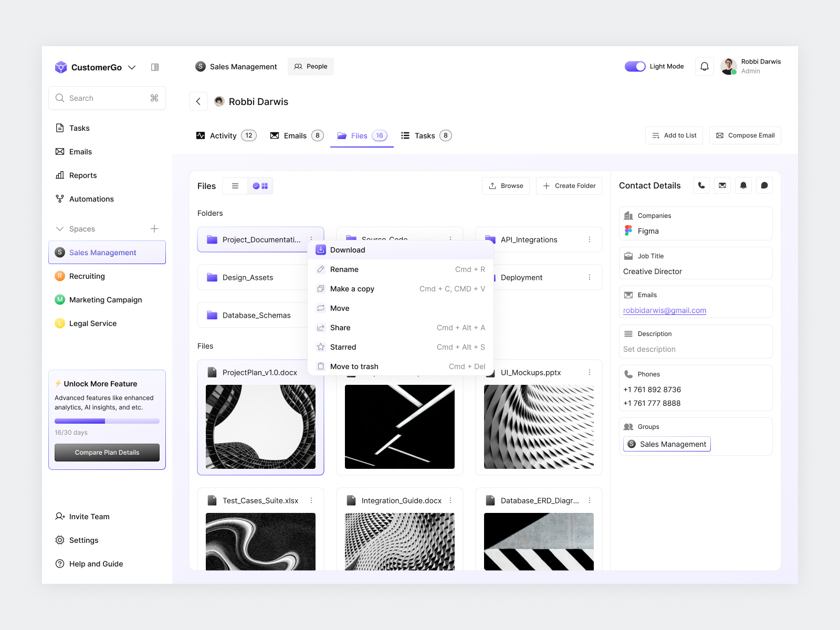Image resolution: width=840 pixels, height=630 pixels.
Task: Click the envelope icon in Contact Details
Action: (722, 185)
